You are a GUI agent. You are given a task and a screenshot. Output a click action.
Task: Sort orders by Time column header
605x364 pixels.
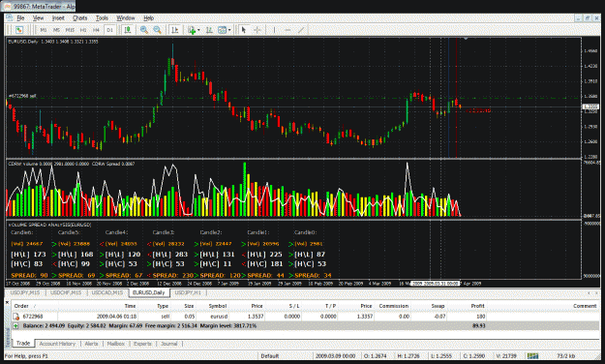[x=130, y=306]
